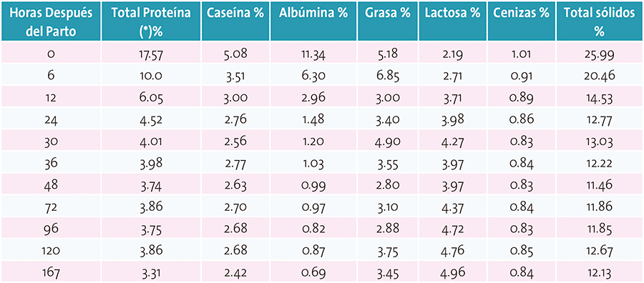Image resolution: width=644 pixels, height=283 pixels.
Task: Click the fat value 6.85
Action: [388, 76]
